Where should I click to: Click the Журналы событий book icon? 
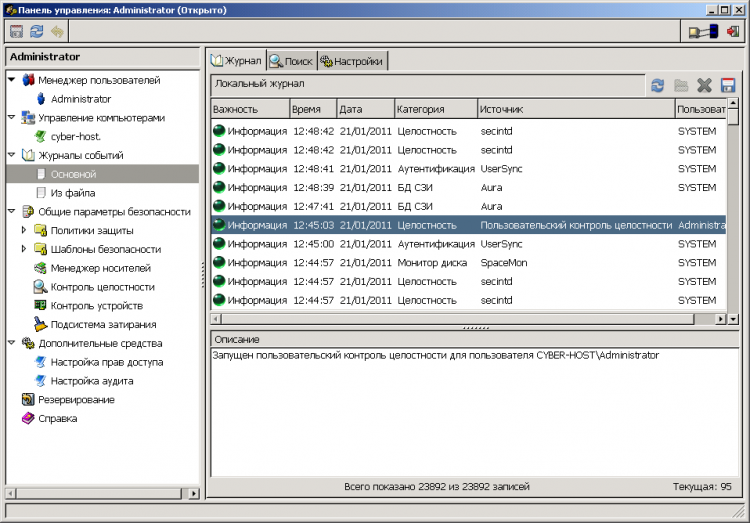point(28,155)
